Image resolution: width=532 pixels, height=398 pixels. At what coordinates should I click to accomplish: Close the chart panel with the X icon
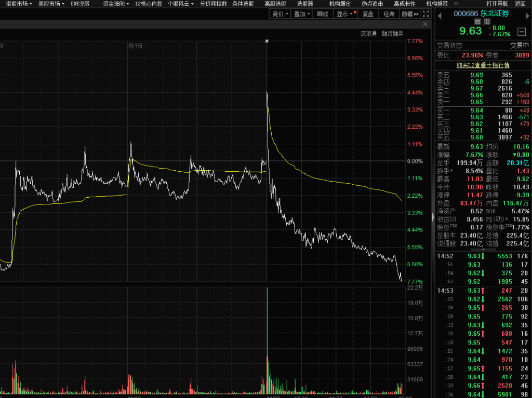425,24
